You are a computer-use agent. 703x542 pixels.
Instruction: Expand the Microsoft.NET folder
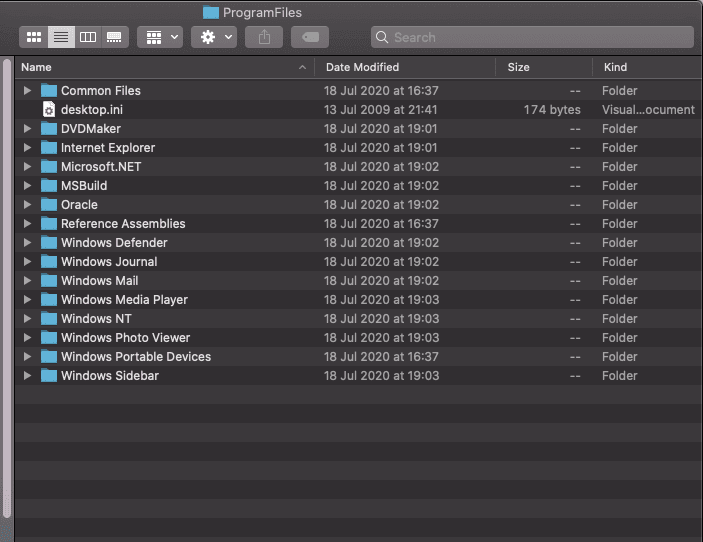(x=27, y=166)
